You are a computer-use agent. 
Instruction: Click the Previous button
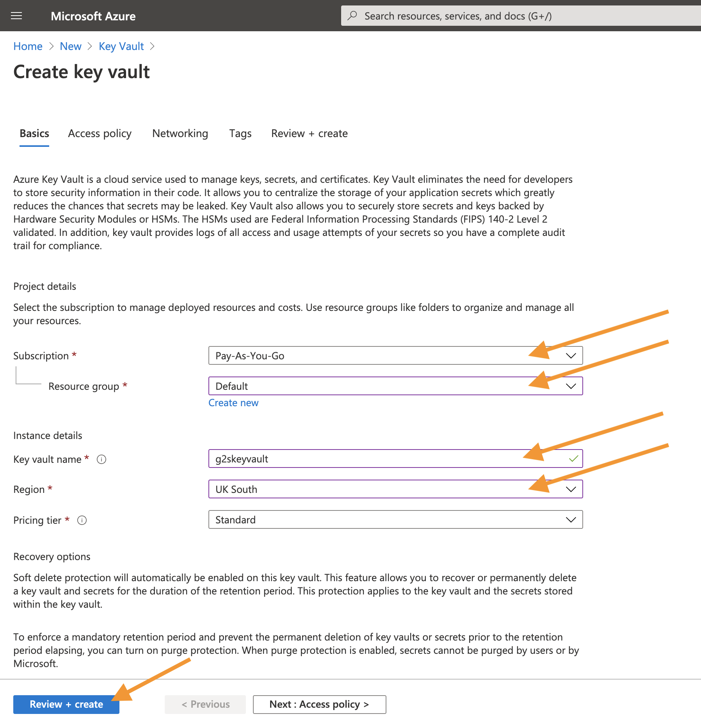(205, 704)
